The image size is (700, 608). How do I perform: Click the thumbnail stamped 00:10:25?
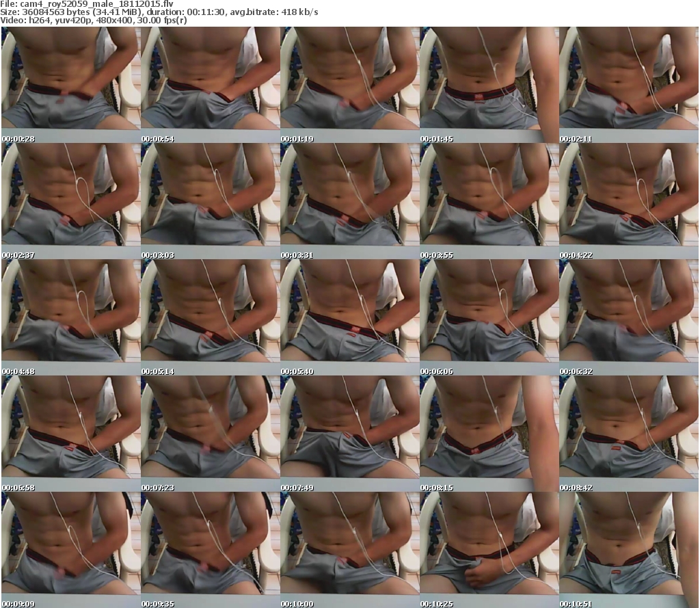(489, 550)
